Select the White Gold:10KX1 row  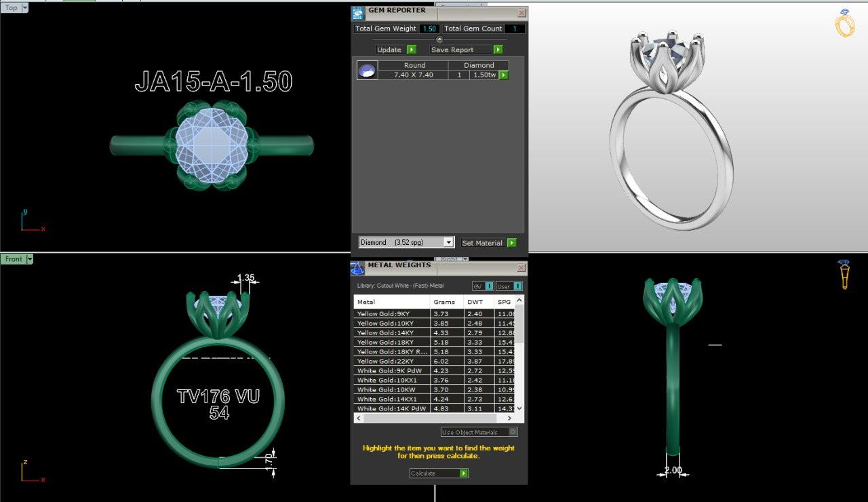pyautogui.click(x=434, y=381)
